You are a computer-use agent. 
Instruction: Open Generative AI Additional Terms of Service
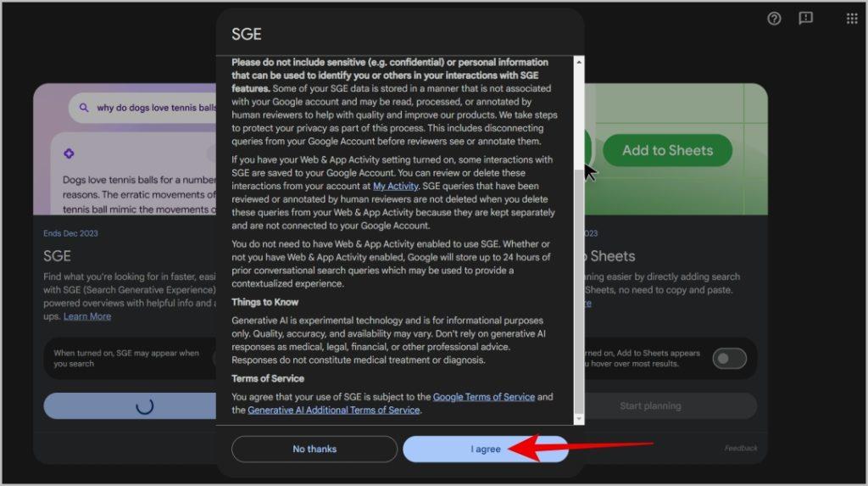tap(334, 410)
